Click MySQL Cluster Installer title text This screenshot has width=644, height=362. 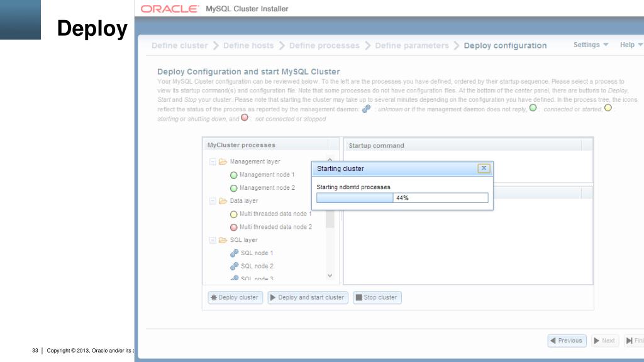[x=247, y=9]
